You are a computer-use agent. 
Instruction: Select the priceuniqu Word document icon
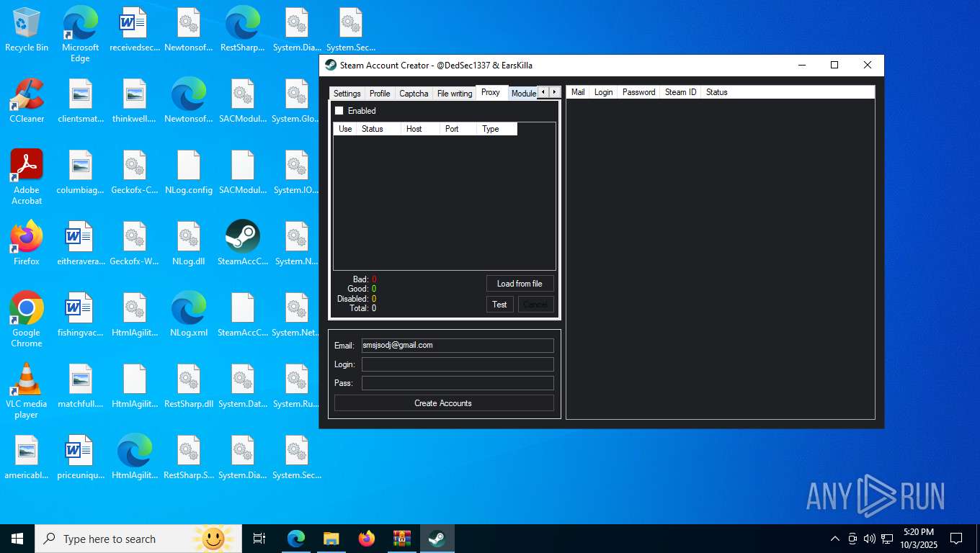click(x=81, y=458)
